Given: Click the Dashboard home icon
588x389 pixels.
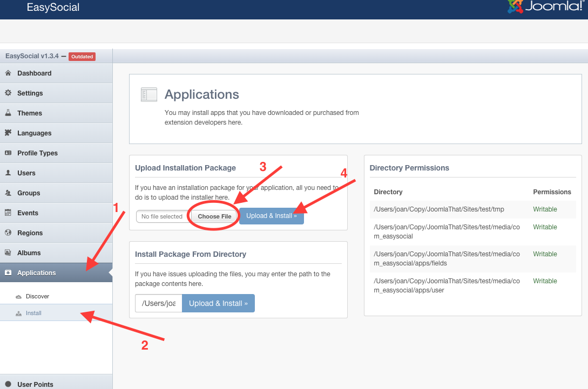Looking at the screenshot, I should tap(8, 73).
